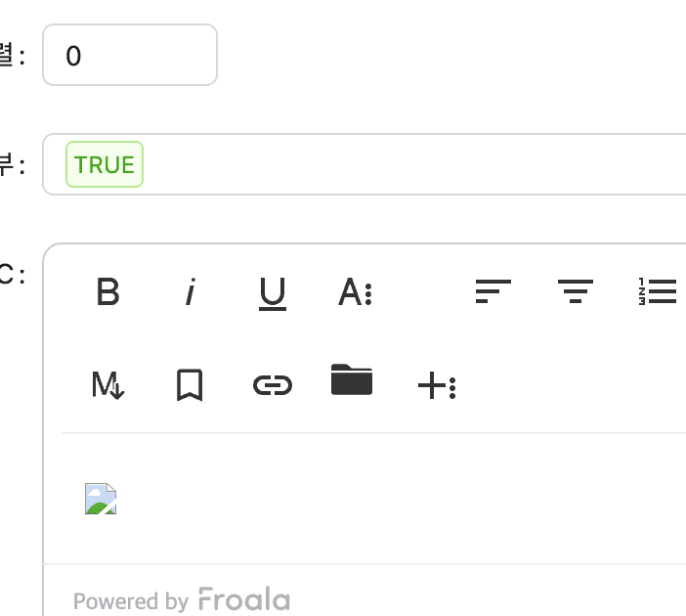
Task: Click the 'C:' label beside editor
Action: pos(10,274)
